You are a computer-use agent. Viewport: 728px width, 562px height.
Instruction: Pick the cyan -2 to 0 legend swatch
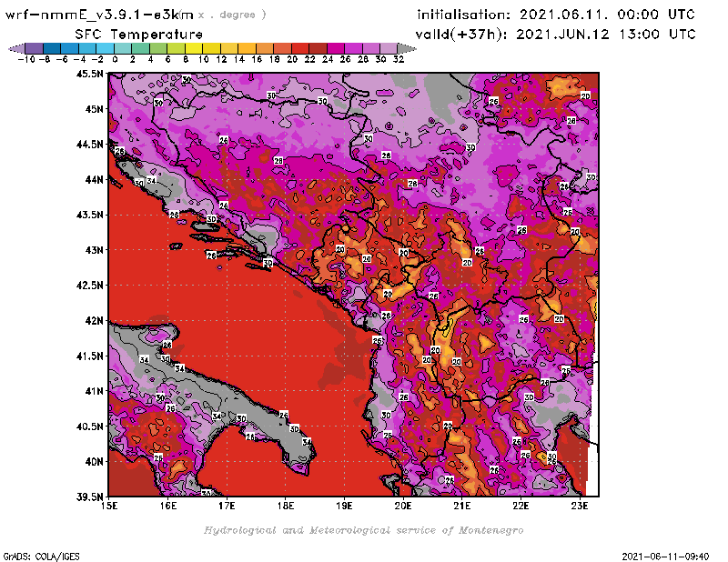coord(106,48)
